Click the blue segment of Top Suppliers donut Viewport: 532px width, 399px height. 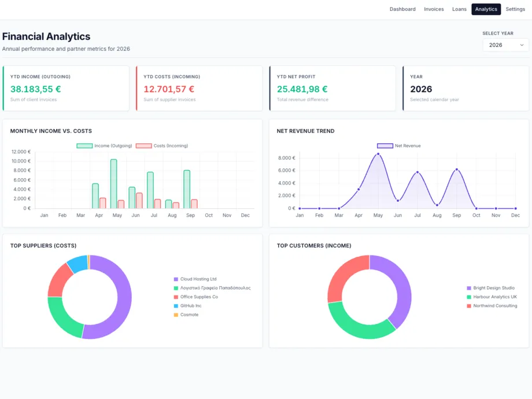coord(78,264)
